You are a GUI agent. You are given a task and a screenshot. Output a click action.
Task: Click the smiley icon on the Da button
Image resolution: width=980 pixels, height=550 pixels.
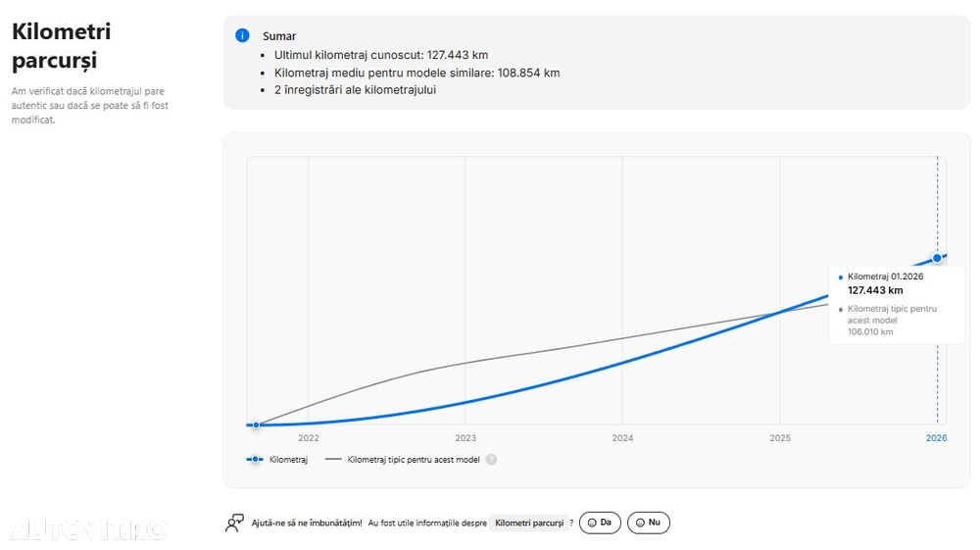[x=592, y=524]
